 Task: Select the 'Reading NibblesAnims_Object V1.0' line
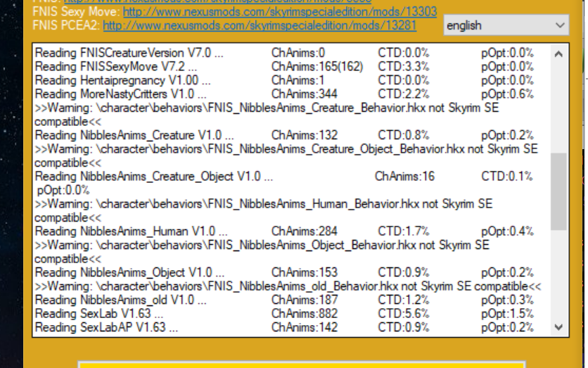[x=284, y=273]
